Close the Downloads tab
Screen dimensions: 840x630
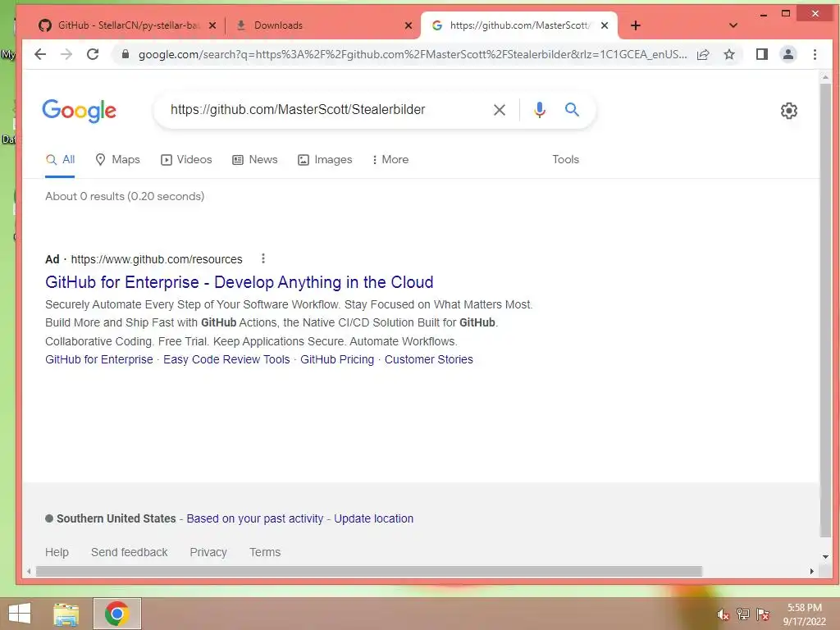[409, 25]
